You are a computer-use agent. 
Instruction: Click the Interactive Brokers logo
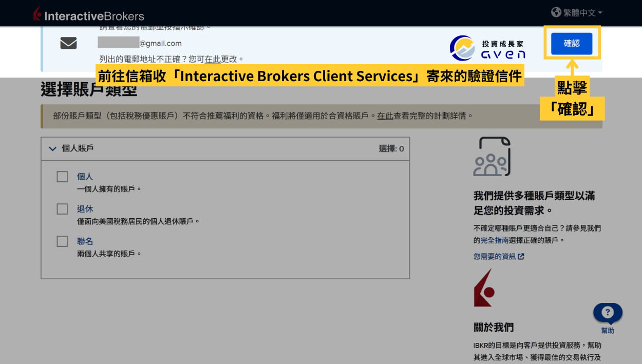88,14
